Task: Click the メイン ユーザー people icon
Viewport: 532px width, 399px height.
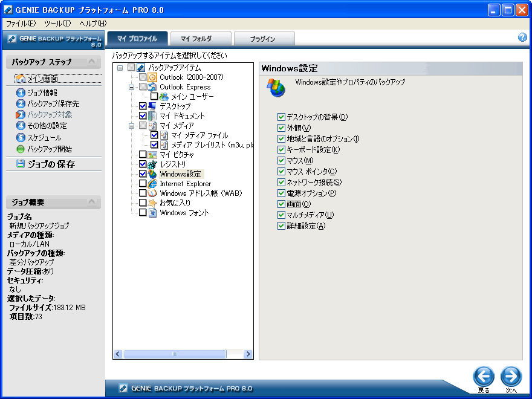Action: 164,97
